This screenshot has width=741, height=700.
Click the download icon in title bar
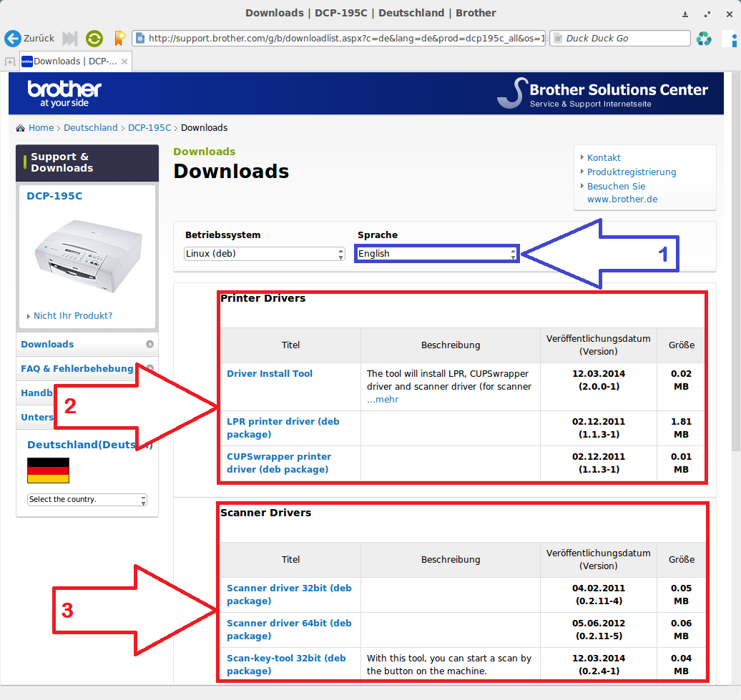(684, 14)
